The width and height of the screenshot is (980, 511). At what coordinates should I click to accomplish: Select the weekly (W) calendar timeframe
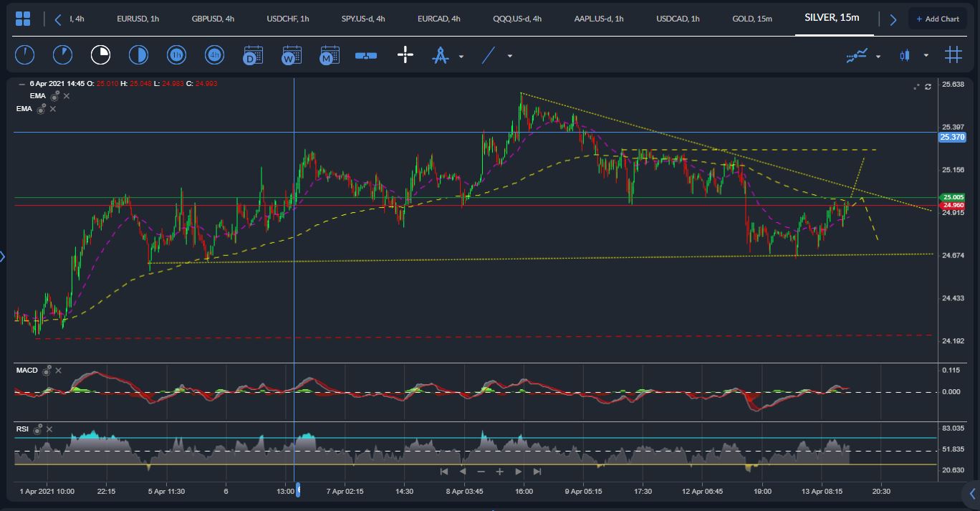[x=291, y=55]
